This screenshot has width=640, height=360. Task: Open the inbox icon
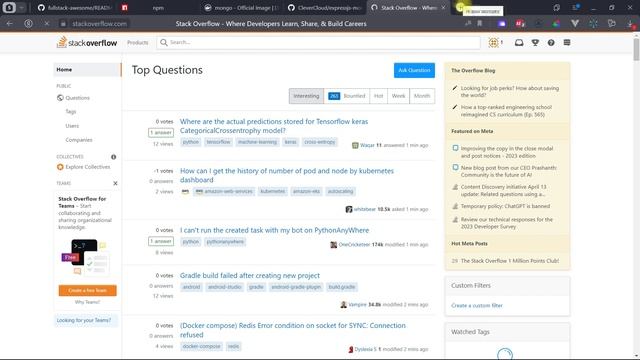pos(519,42)
